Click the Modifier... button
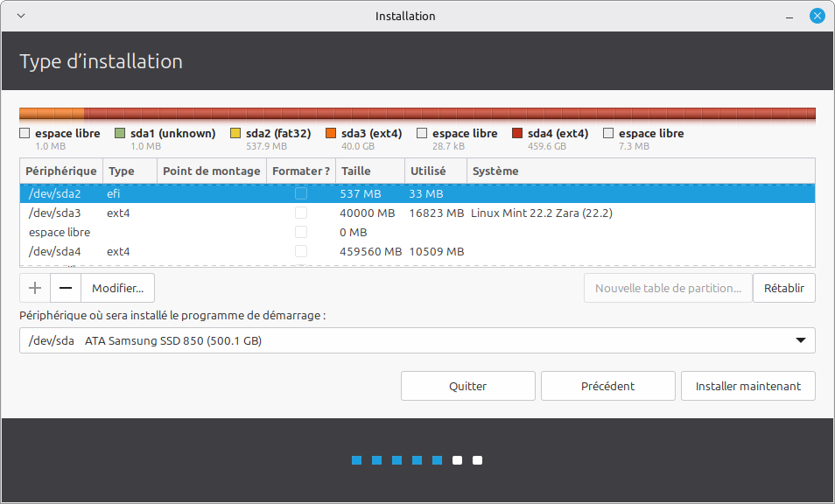 coord(118,288)
